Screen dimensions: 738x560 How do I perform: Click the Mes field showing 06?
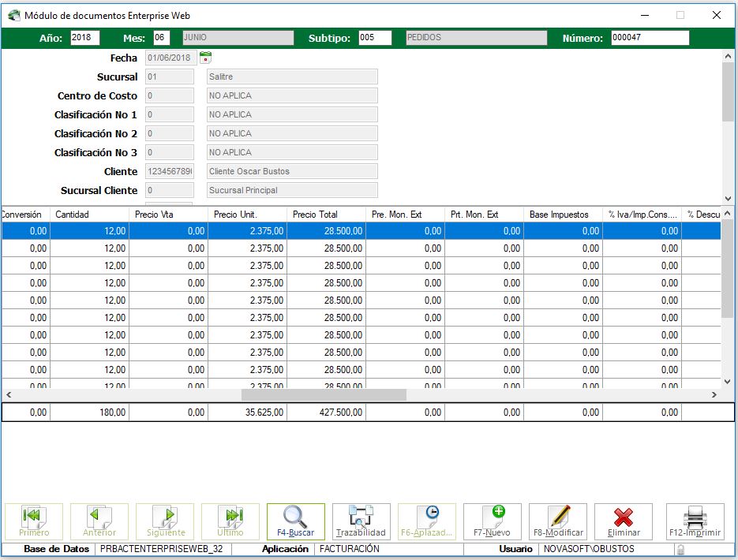point(161,38)
